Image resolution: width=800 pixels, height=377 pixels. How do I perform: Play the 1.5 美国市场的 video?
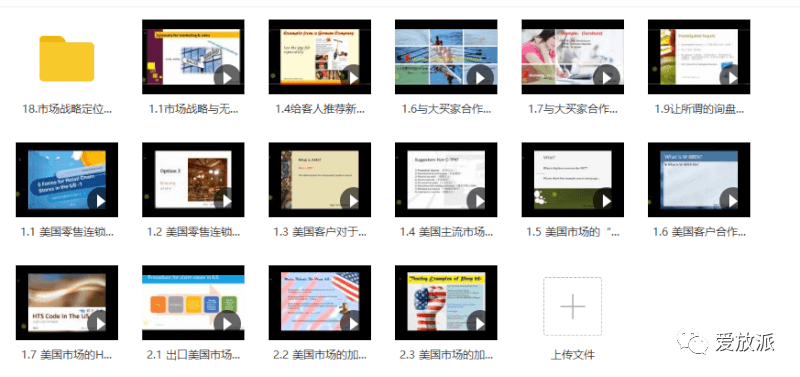click(x=606, y=200)
